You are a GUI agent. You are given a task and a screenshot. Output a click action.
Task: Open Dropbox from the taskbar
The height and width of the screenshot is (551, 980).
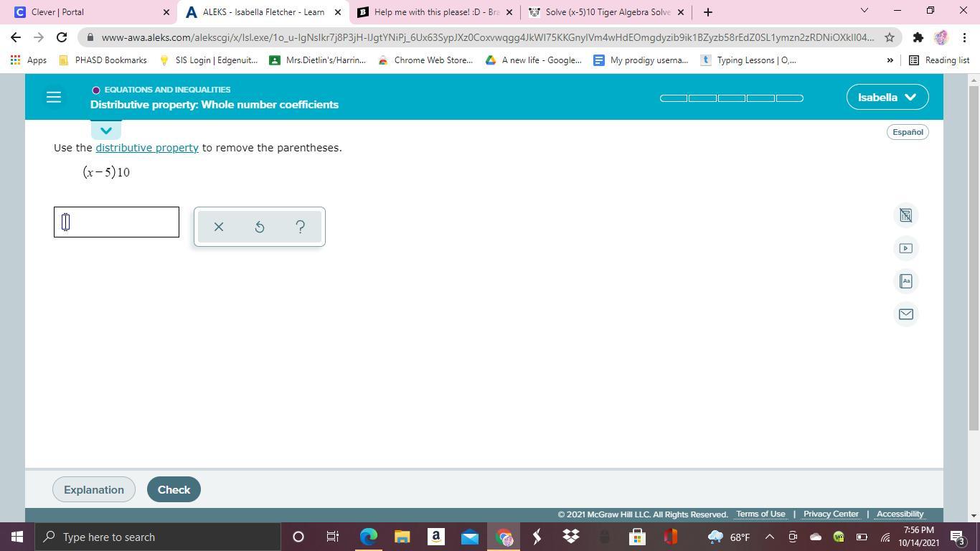point(571,537)
